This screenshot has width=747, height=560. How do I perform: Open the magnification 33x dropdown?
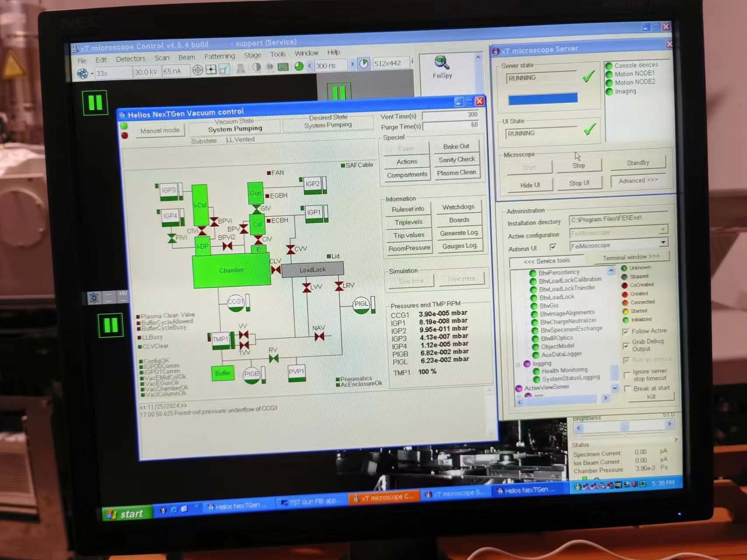113,73
